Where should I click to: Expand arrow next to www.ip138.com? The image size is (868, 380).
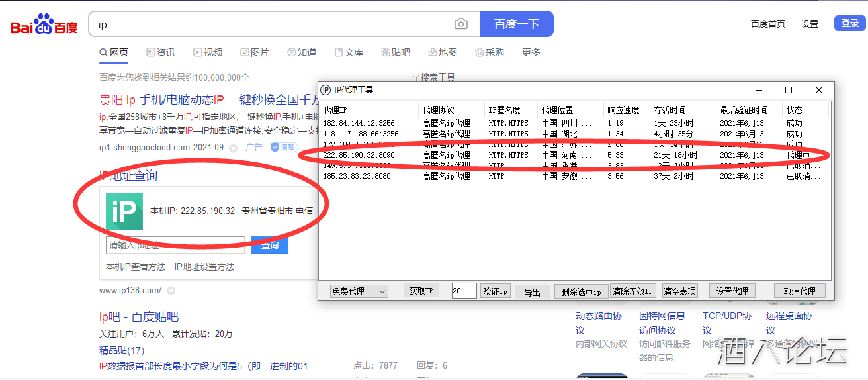[171, 291]
